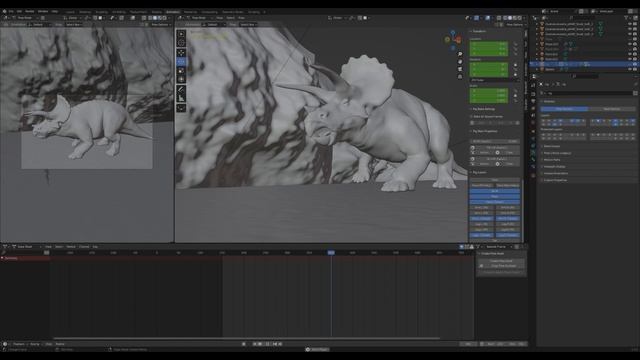Open Pose Options in main viewport header

515,24
